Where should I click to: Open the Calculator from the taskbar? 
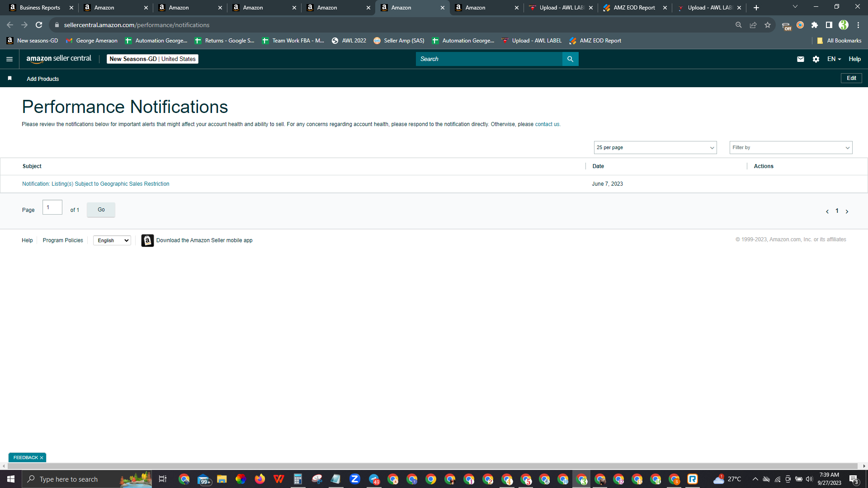click(297, 479)
